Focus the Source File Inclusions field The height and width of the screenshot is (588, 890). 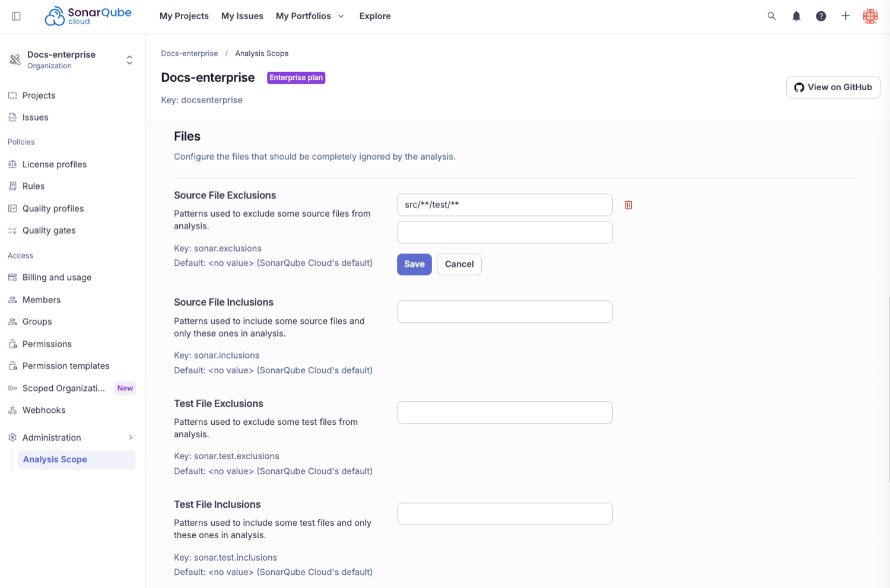[505, 312]
